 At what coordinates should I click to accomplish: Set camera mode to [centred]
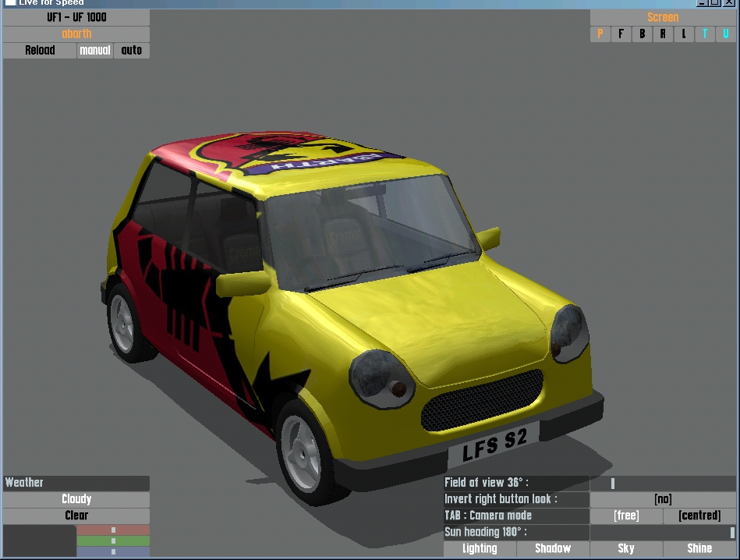coord(699,516)
